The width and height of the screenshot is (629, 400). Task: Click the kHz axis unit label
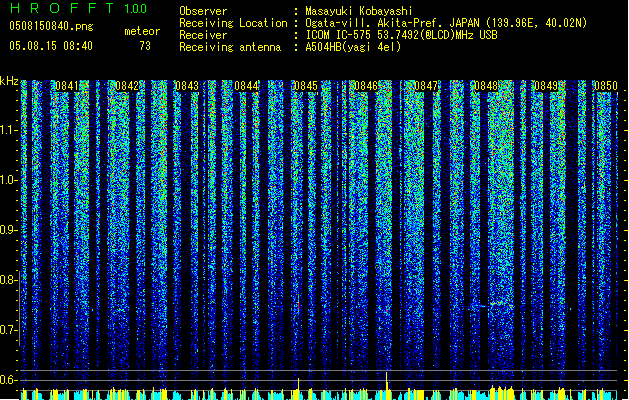coord(9,81)
